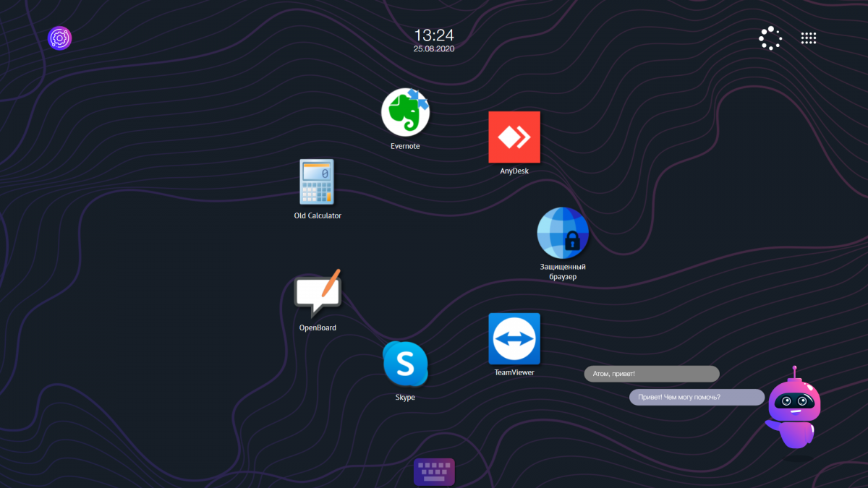The width and height of the screenshot is (868, 488).
Task: Show the on-screen keyboard
Action: point(434,472)
